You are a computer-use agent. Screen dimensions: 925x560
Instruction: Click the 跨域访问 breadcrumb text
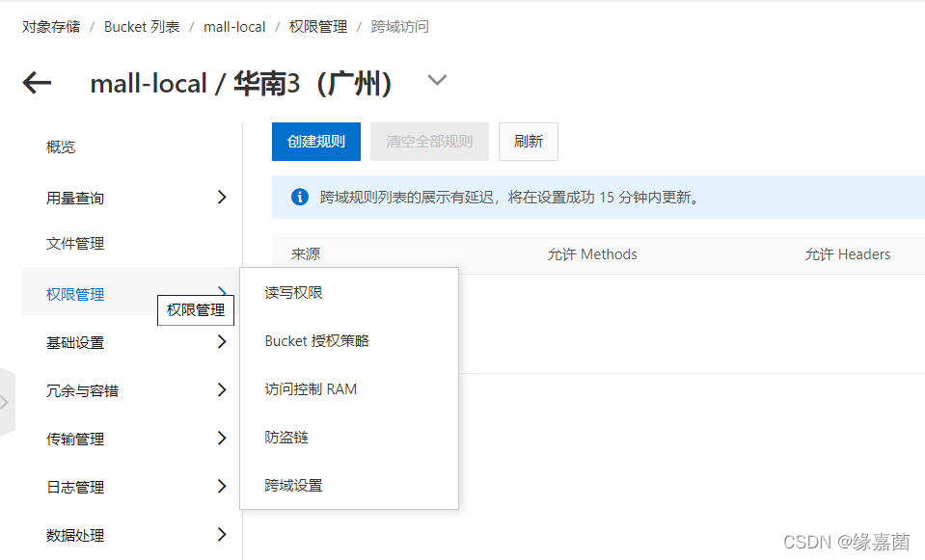[400, 27]
